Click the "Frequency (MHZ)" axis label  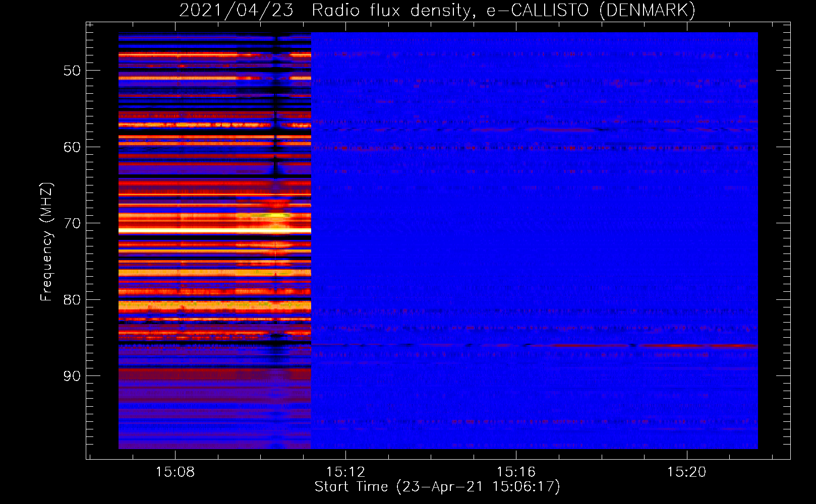(x=46, y=242)
